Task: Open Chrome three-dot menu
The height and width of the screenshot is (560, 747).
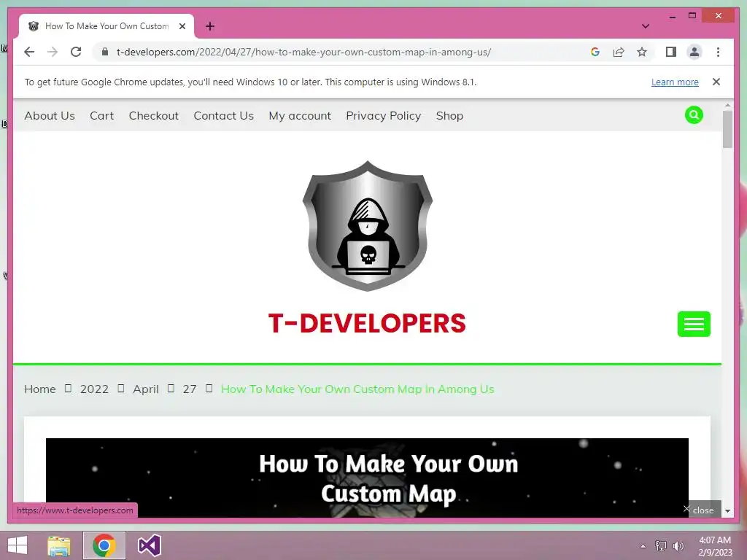Action: coord(718,52)
